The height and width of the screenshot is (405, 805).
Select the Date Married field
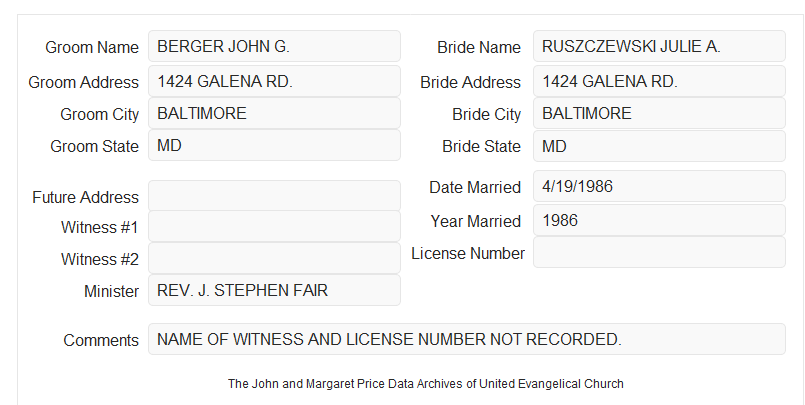click(x=659, y=186)
